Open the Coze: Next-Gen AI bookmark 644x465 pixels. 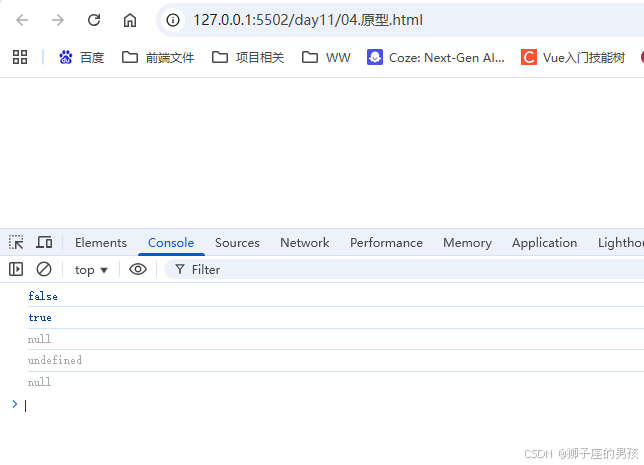(436, 57)
